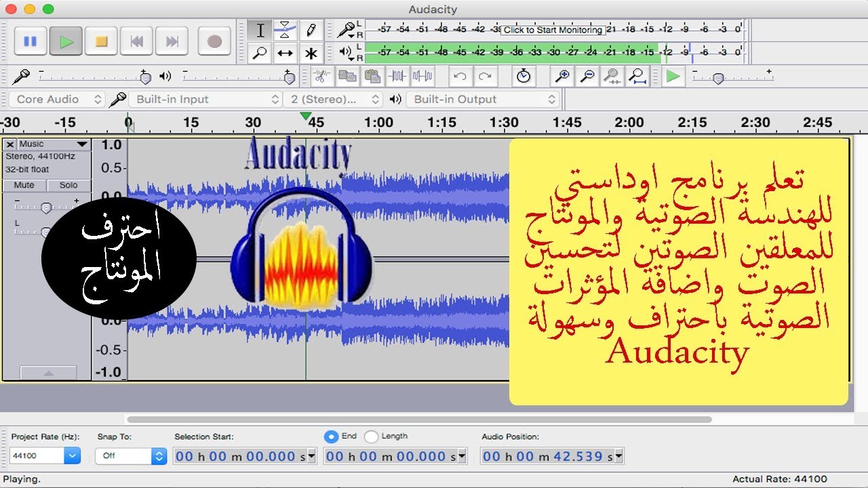Select the Envelope tool
868x488 pixels.
[285, 30]
